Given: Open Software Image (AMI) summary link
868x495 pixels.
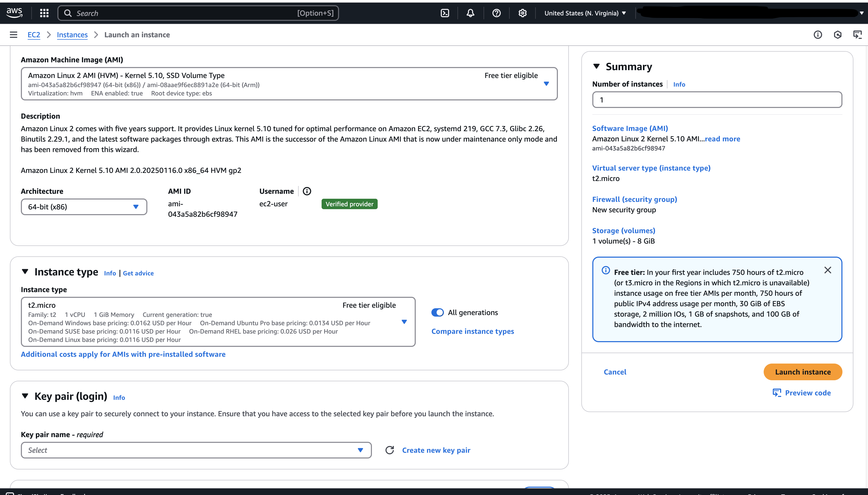Looking at the screenshot, I should tap(630, 128).
